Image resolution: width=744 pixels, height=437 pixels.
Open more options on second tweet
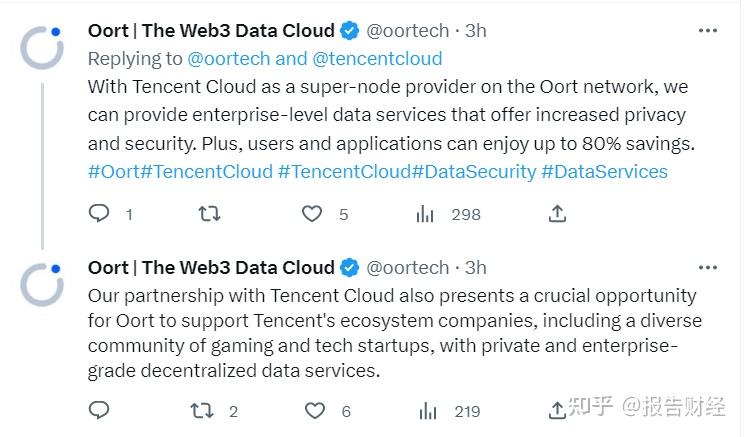coord(708,267)
